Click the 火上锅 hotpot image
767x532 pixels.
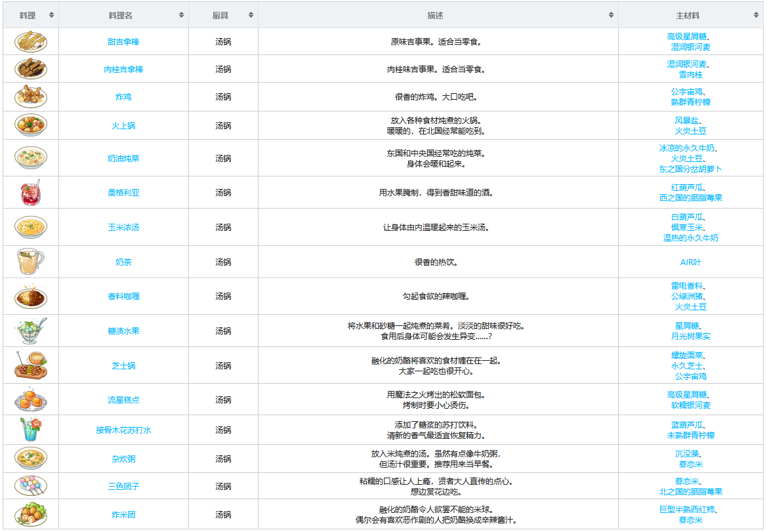click(31, 125)
